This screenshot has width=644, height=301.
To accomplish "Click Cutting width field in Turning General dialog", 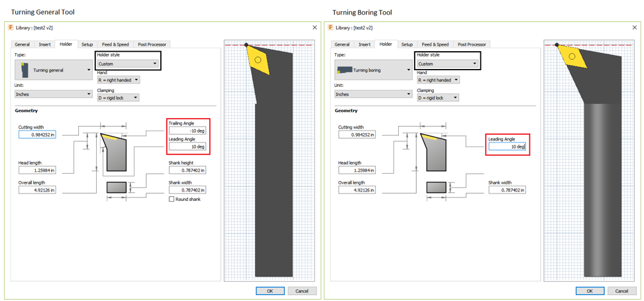I will [37, 135].
